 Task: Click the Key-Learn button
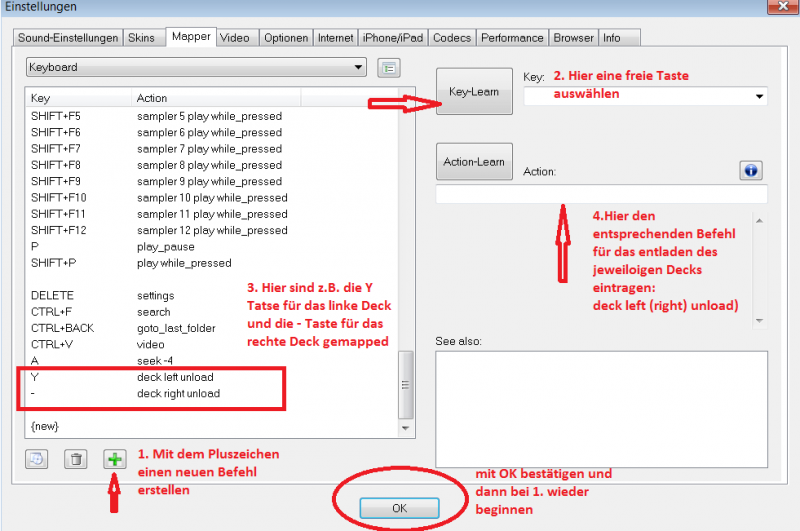[474, 91]
